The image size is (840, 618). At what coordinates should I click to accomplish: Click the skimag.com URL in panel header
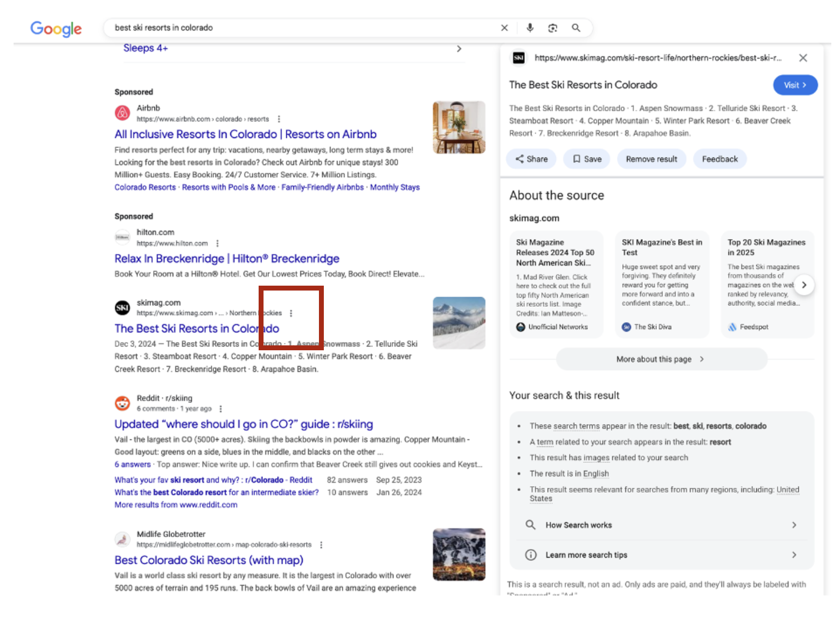658,58
